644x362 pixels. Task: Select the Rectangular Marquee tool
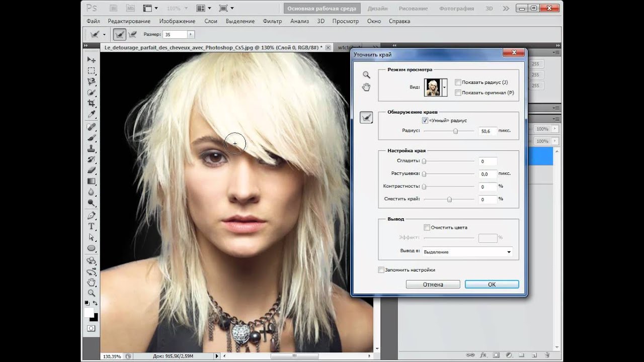pos(92,71)
